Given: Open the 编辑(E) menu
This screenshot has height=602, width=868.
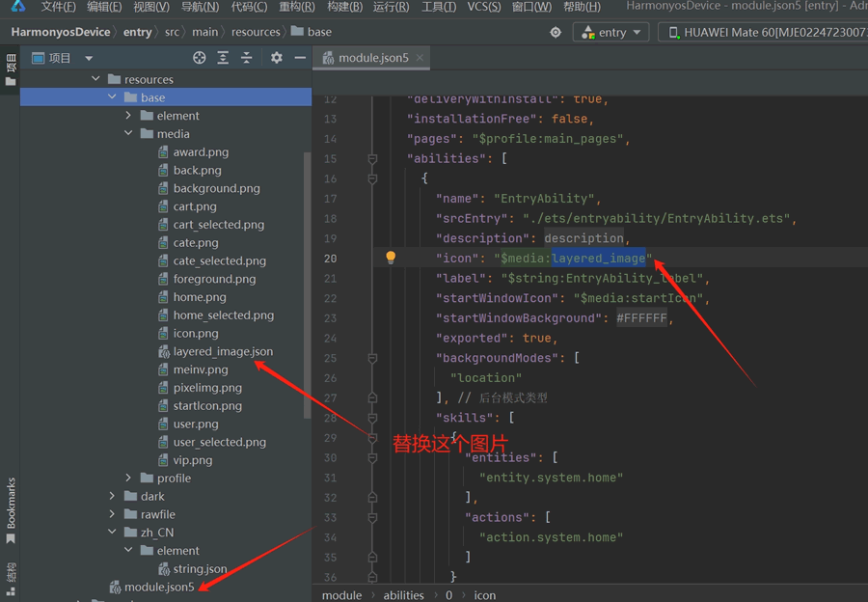Looking at the screenshot, I should click(104, 7).
